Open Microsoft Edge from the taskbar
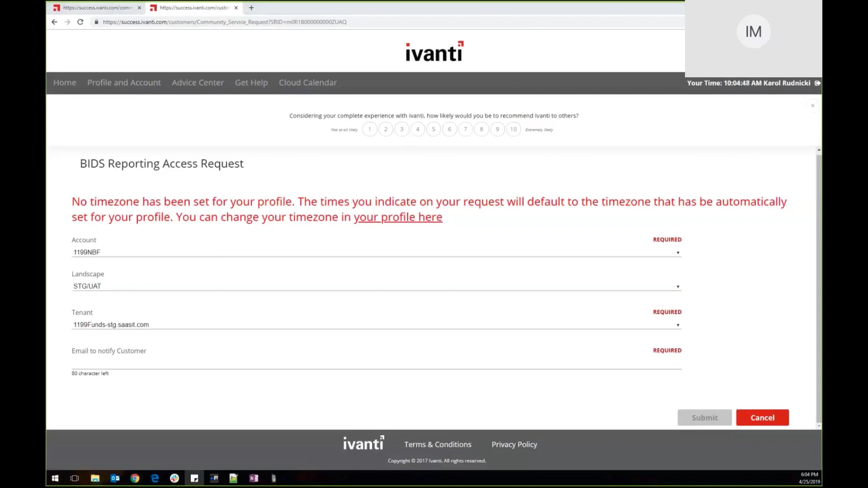The height and width of the screenshot is (488, 868). 155,478
